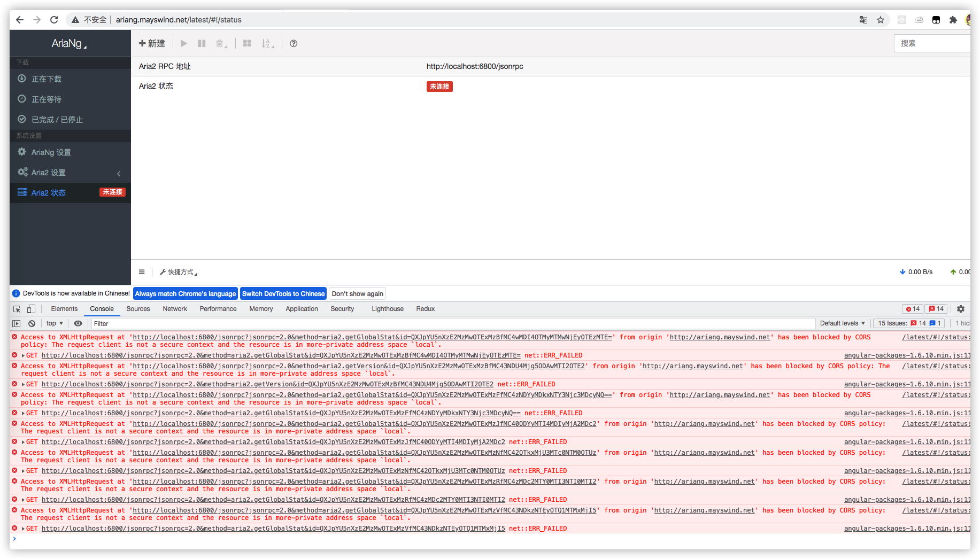This screenshot has height=559, width=980.
Task: Open the browser extensions puzzle icon
Action: coord(953,20)
